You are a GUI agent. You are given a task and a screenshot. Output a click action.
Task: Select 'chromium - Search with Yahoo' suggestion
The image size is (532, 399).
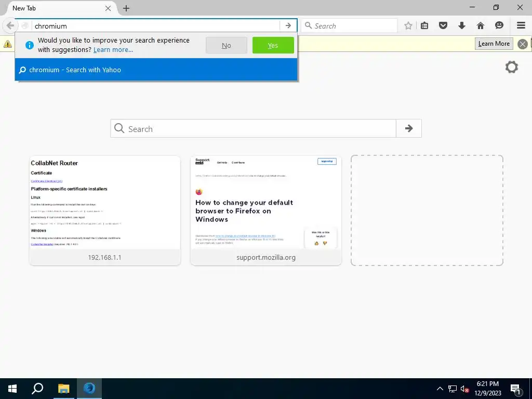tap(156, 70)
